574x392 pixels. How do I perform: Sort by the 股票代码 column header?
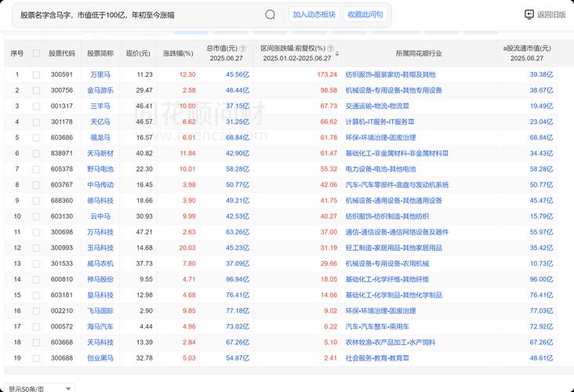tap(62, 53)
